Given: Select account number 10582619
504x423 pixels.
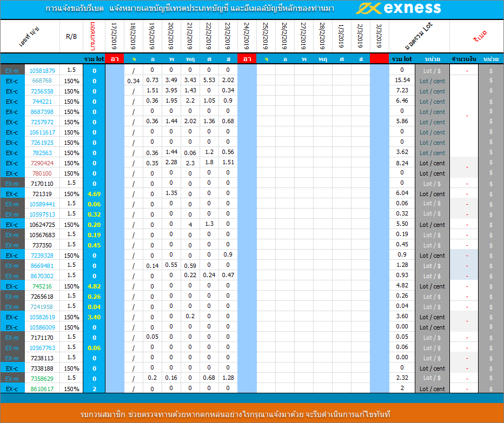Looking at the screenshot, I should (x=42, y=317).
